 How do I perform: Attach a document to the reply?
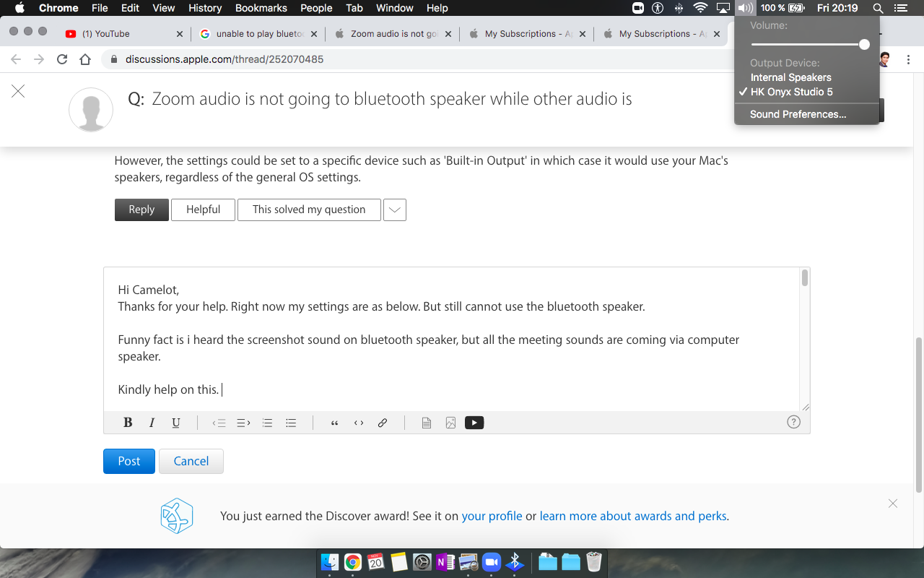427,423
